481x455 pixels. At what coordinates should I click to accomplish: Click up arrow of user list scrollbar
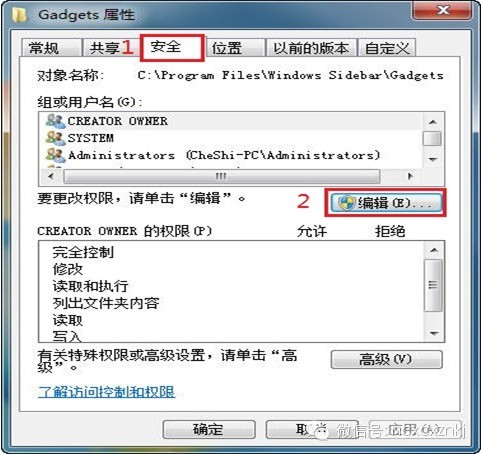pyautogui.click(x=433, y=122)
